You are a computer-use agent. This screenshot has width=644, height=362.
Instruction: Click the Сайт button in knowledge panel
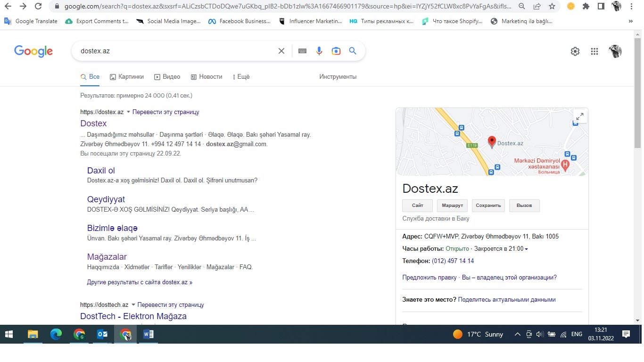point(417,206)
